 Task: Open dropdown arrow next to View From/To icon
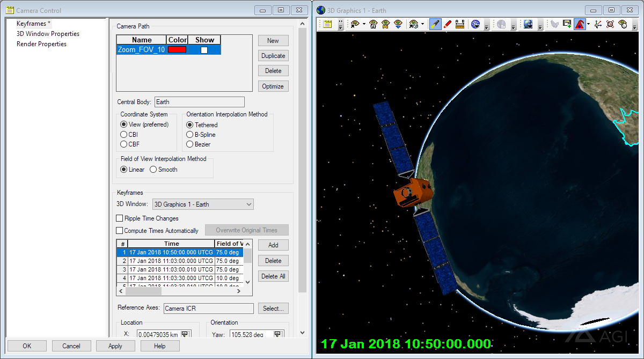point(364,24)
